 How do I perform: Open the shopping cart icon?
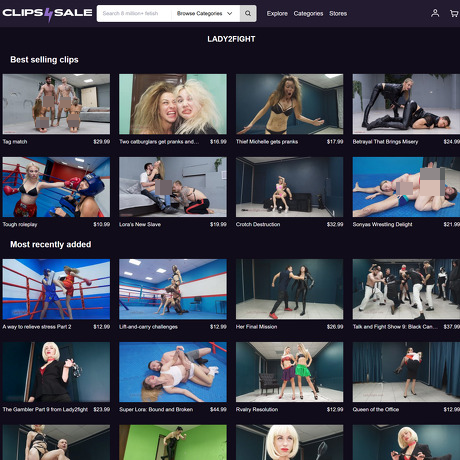coord(454,13)
